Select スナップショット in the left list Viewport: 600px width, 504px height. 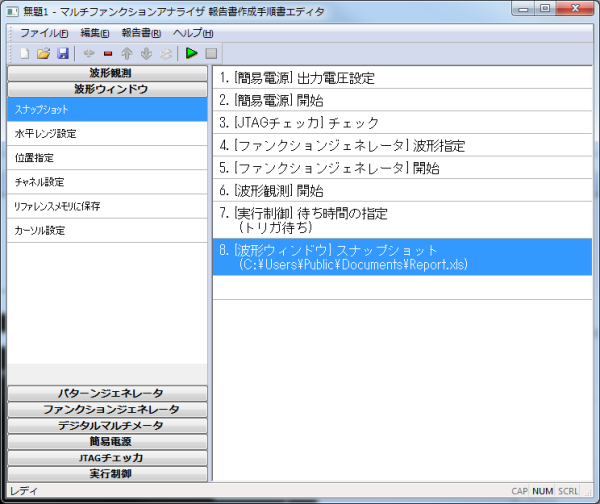coord(107,109)
